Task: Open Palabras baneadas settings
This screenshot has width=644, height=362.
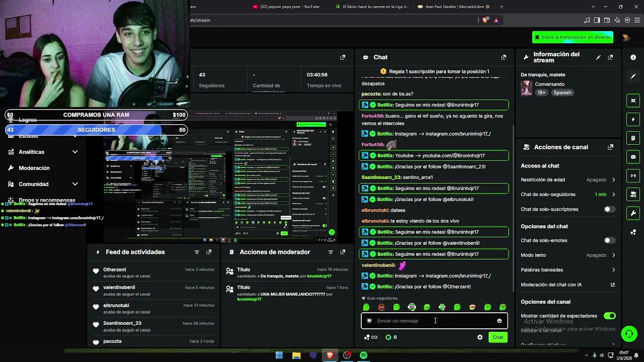Action: coord(568,270)
